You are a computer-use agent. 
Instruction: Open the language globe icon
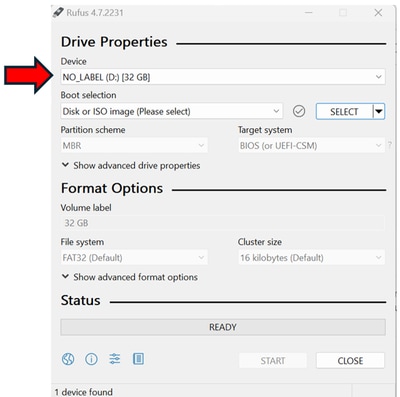click(x=68, y=359)
